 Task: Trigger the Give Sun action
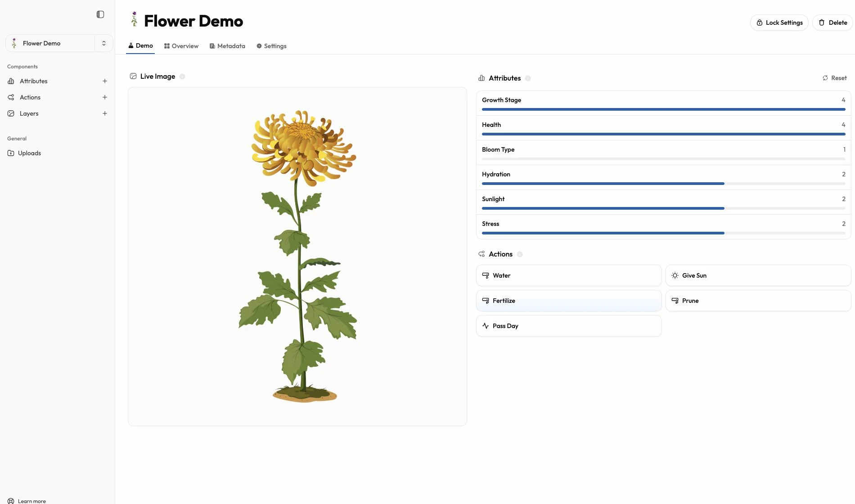[x=758, y=275]
